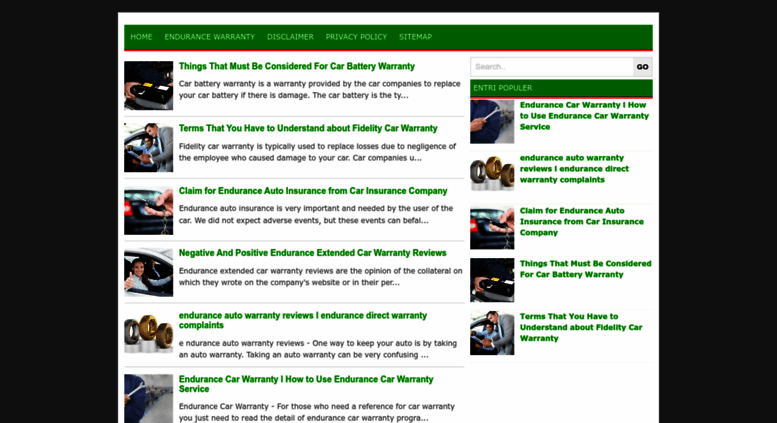Open sidebar link Terms That You Have to Understand
The image size is (777, 423).
581,327
